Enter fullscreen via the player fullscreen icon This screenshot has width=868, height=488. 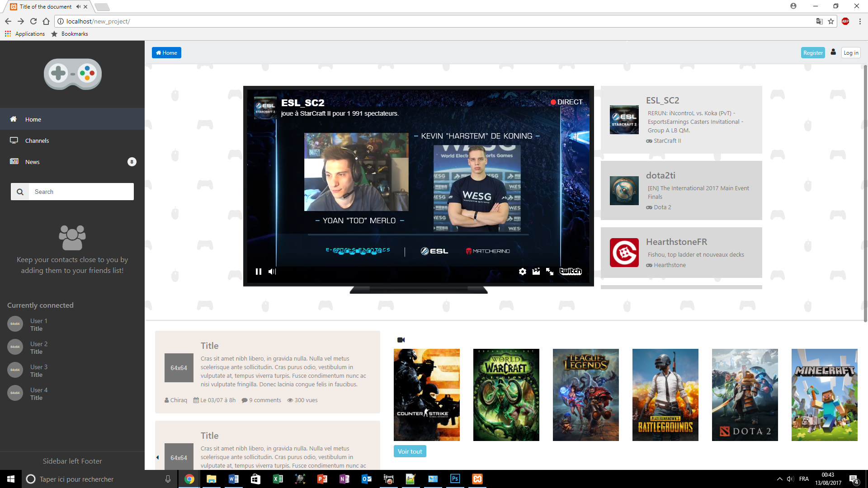click(x=550, y=272)
